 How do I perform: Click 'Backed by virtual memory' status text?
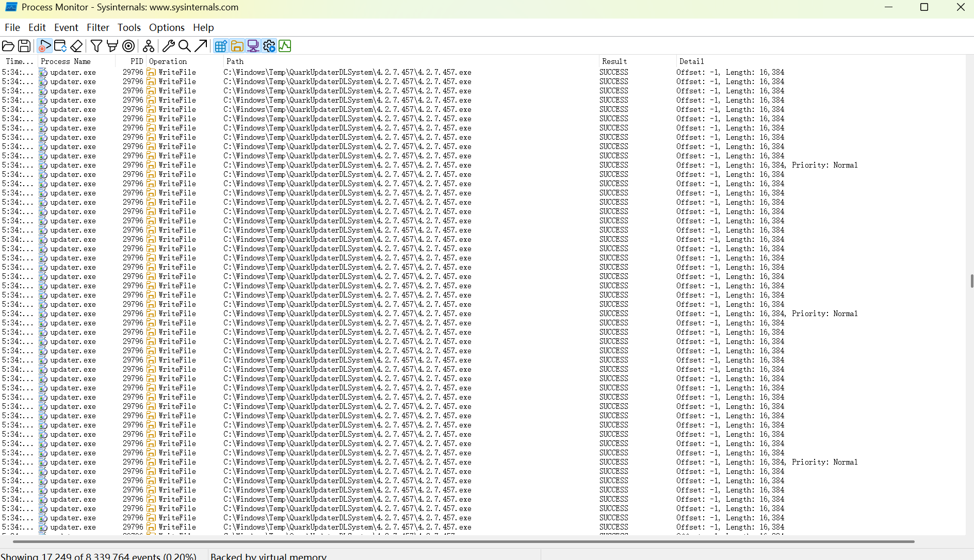tap(268, 556)
